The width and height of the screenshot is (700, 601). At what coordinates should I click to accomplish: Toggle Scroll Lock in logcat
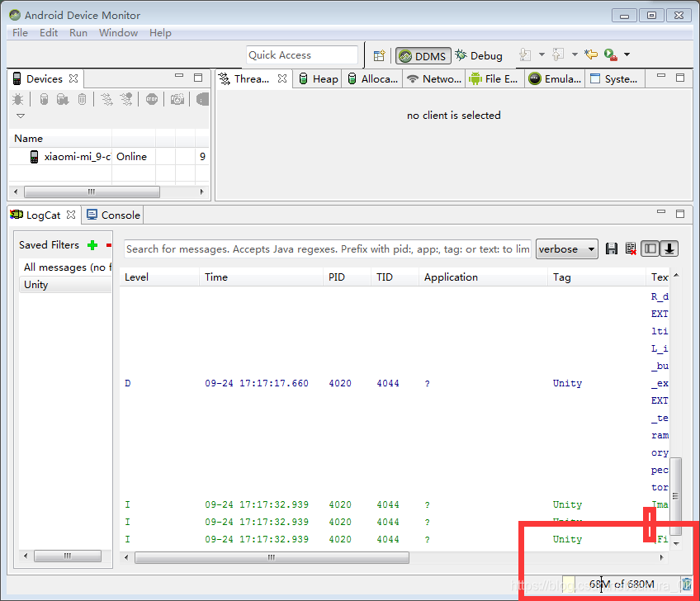(x=669, y=248)
